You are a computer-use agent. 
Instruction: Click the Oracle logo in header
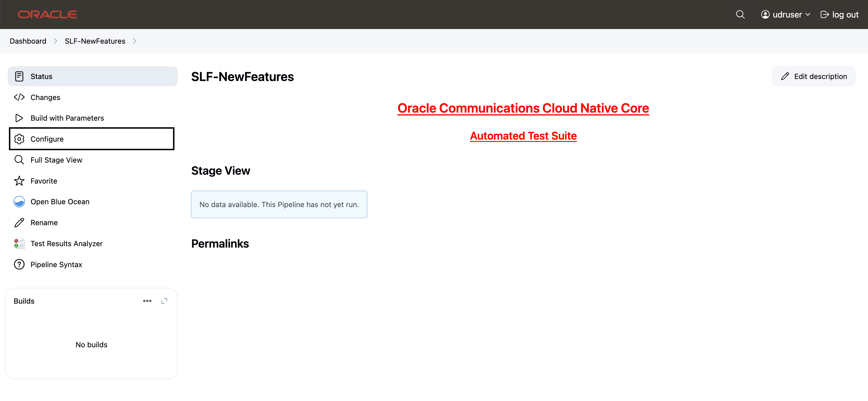tap(47, 14)
